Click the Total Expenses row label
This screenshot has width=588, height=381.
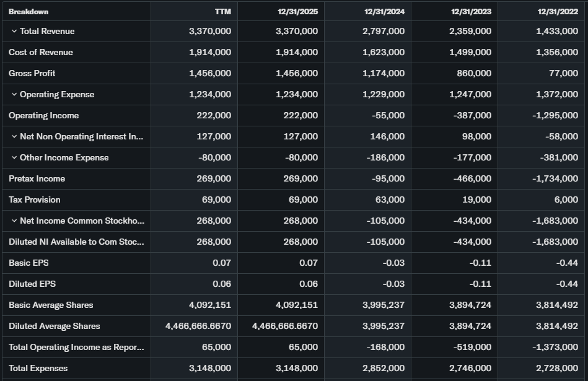click(x=38, y=369)
